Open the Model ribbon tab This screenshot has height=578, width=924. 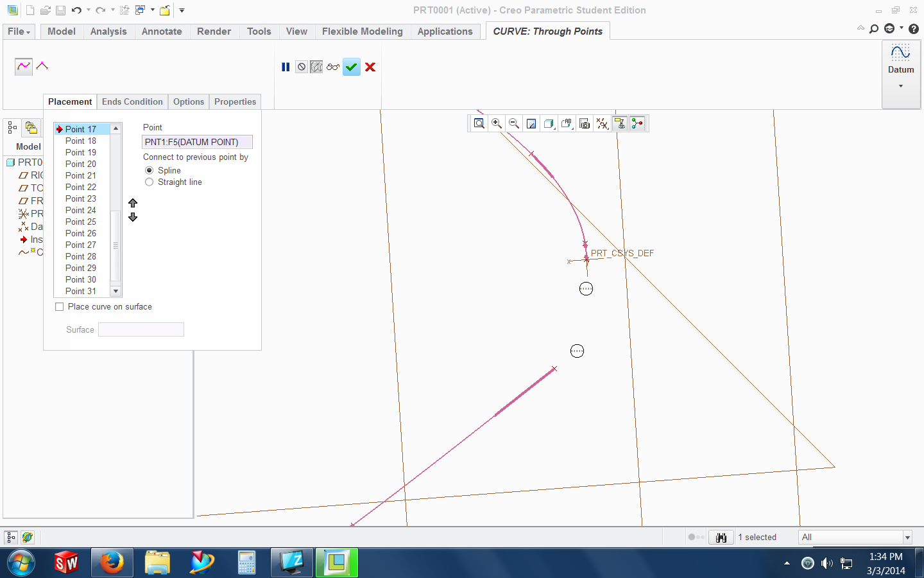[x=62, y=31]
